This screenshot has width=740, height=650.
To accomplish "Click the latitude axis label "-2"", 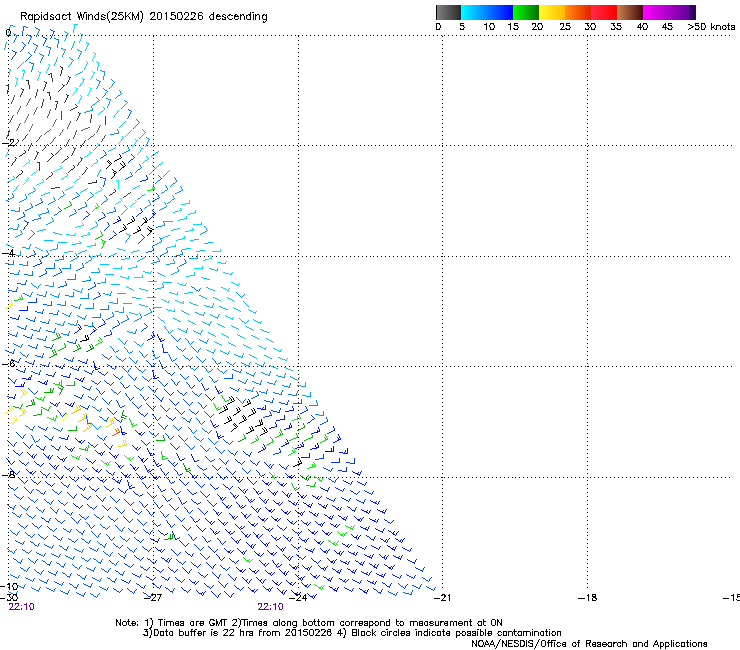I will pos(8,143).
